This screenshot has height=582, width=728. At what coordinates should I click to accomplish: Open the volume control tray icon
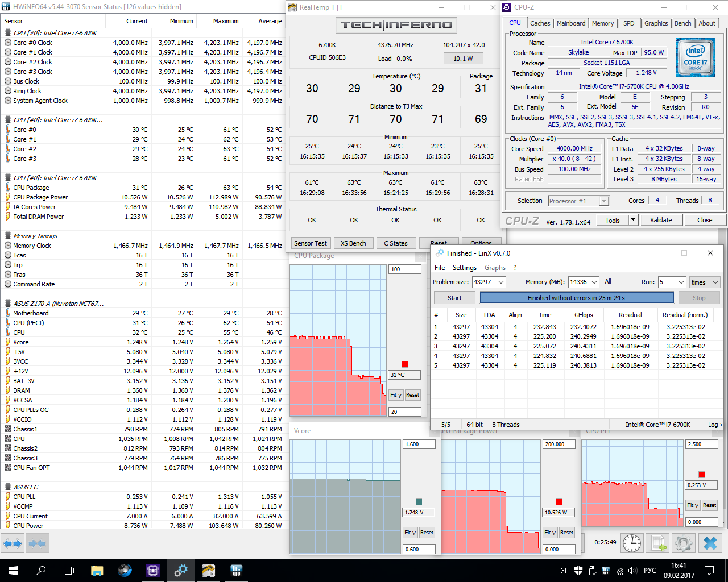pos(633,571)
